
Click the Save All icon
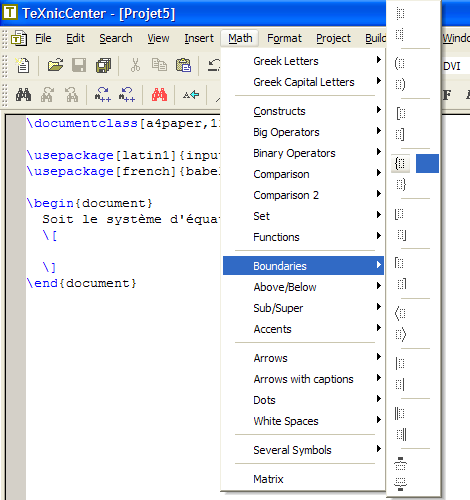pyautogui.click(x=103, y=65)
